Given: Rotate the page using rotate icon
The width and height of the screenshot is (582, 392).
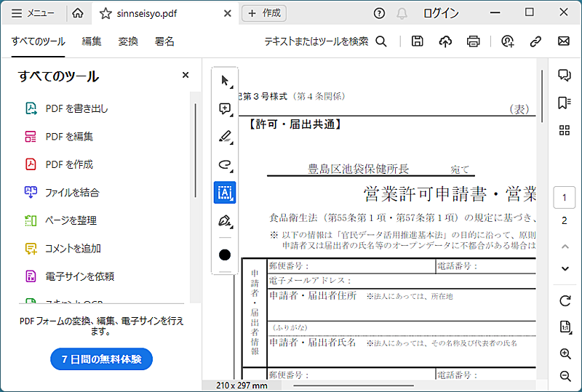Looking at the screenshot, I should 565,300.
